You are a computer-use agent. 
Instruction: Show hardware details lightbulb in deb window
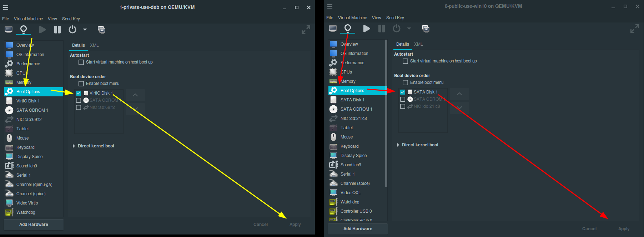click(24, 30)
